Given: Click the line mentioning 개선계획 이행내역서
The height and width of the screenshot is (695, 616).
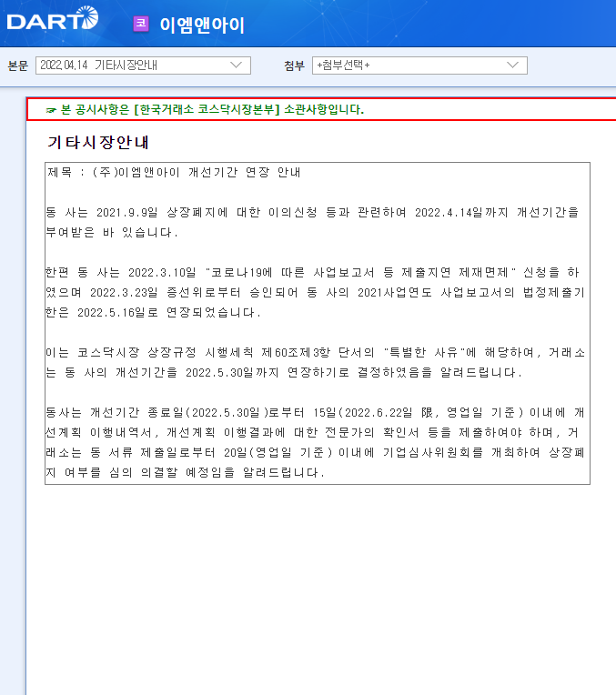Looking at the screenshot, I should coord(312,433).
